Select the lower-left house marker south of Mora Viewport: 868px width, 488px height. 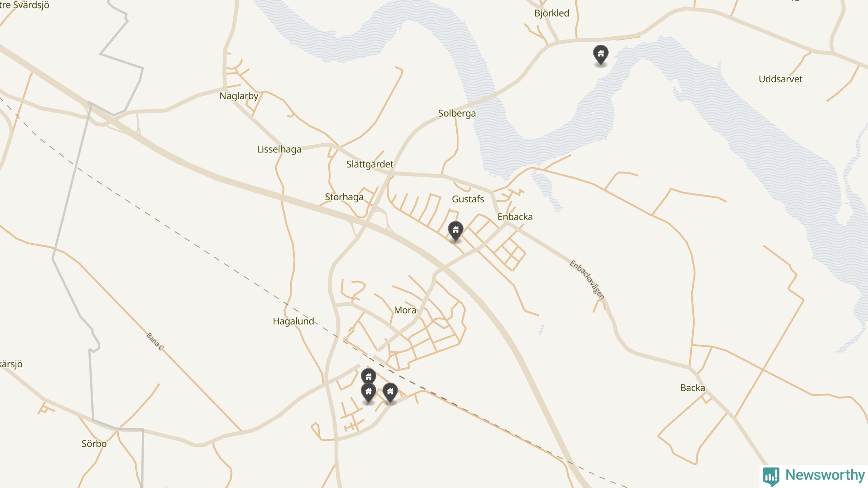pyautogui.click(x=368, y=393)
